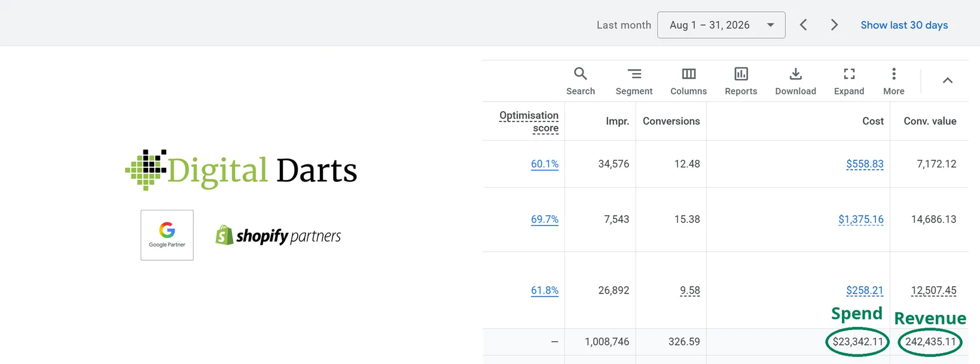
Task: Collapse the toolbar with the up chevron
Action: [948, 81]
